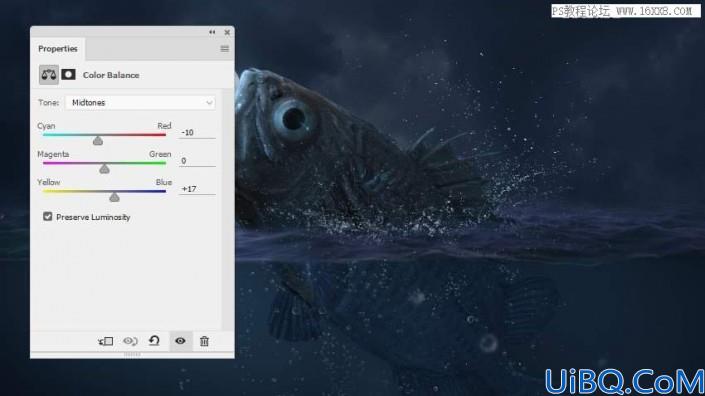Click the Tone dropdown arrow
This screenshot has height=396, width=705.
tap(209, 103)
